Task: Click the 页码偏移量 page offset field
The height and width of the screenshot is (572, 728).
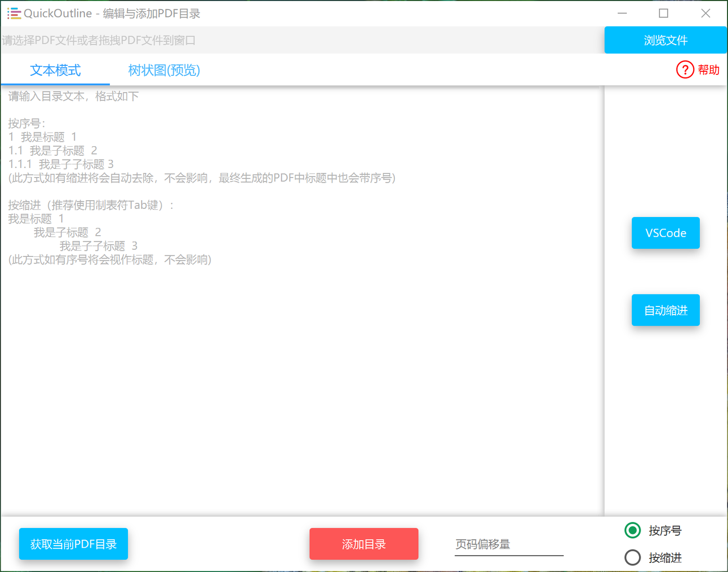Action: pos(508,545)
